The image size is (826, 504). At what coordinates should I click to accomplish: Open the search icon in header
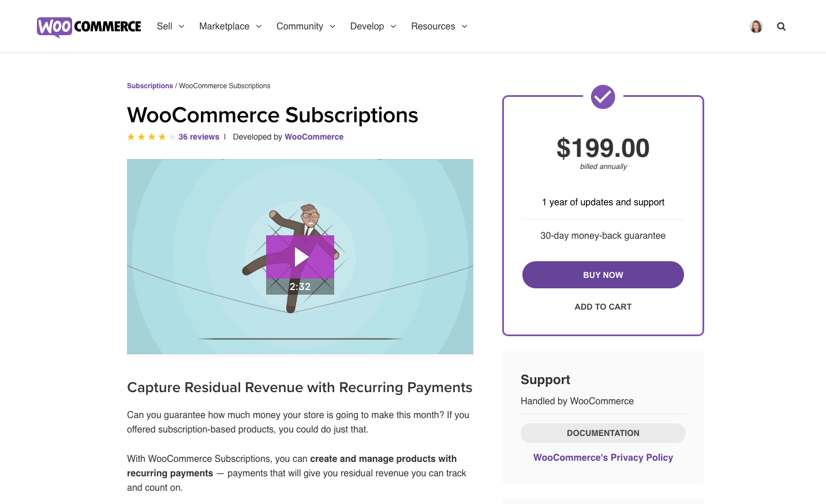click(781, 27)
